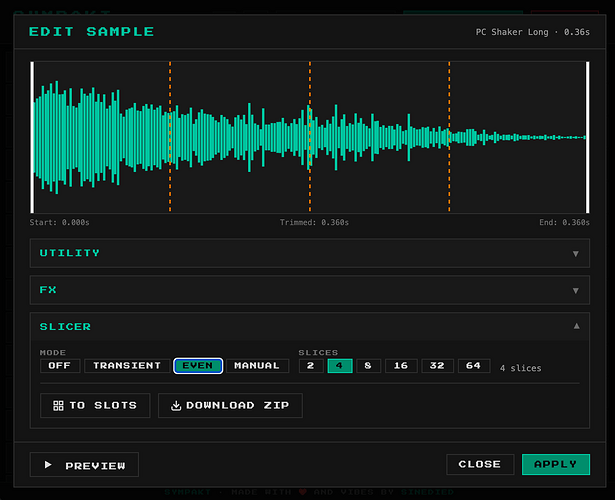The image size is (615, 500).
Task: Choose 2 slices
Action: [x=311, y=365]
